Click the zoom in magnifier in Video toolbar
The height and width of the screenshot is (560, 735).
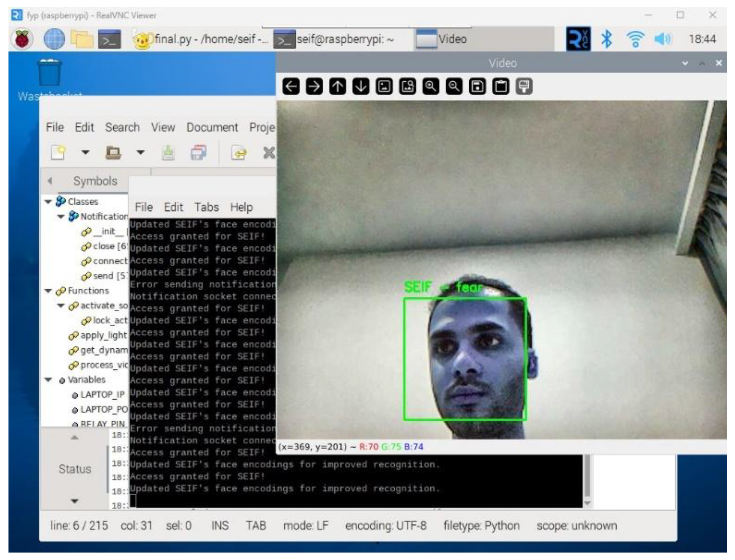click(x=431, y=87)
